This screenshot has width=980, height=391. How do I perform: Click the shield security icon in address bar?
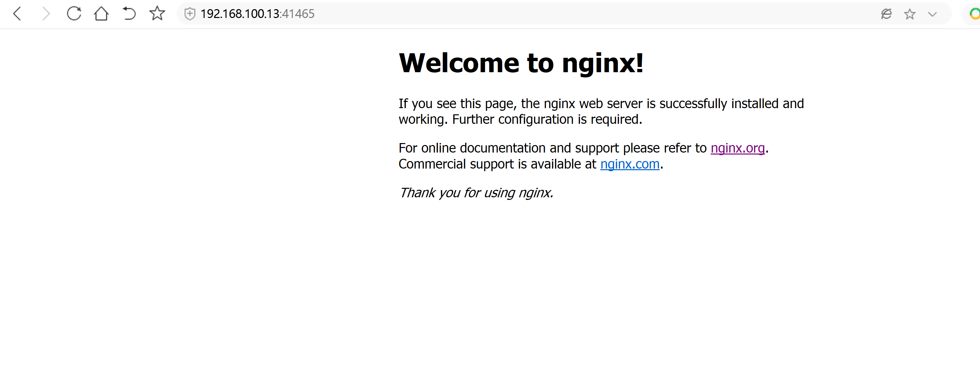[x=190, y=14]
